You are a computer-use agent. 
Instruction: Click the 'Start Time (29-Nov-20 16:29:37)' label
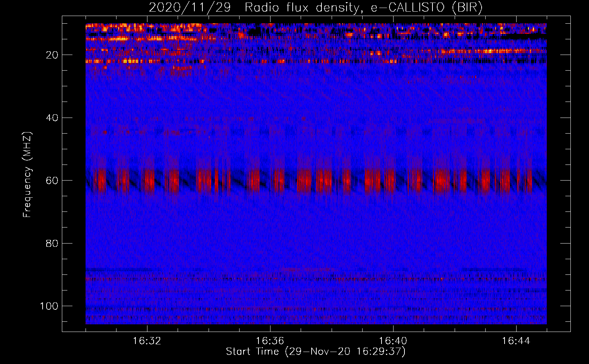click(x=316, y=352)
